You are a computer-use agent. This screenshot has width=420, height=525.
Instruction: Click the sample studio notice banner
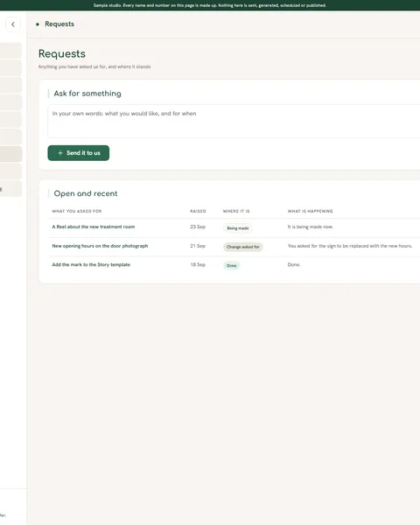[x=210, y=5]
